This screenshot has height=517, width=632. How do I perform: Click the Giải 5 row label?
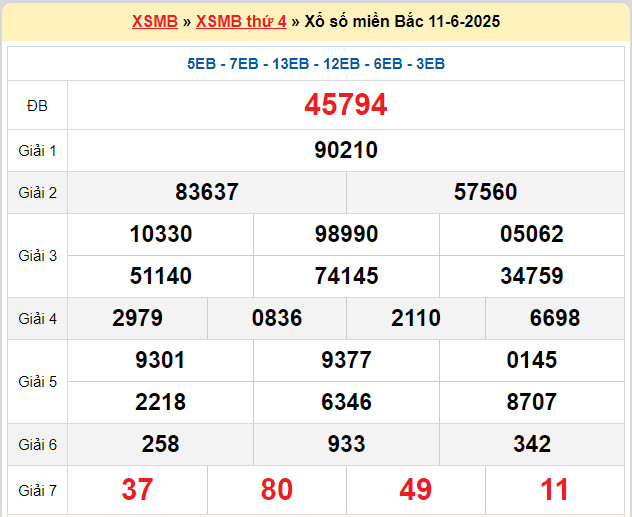(37, 382)
